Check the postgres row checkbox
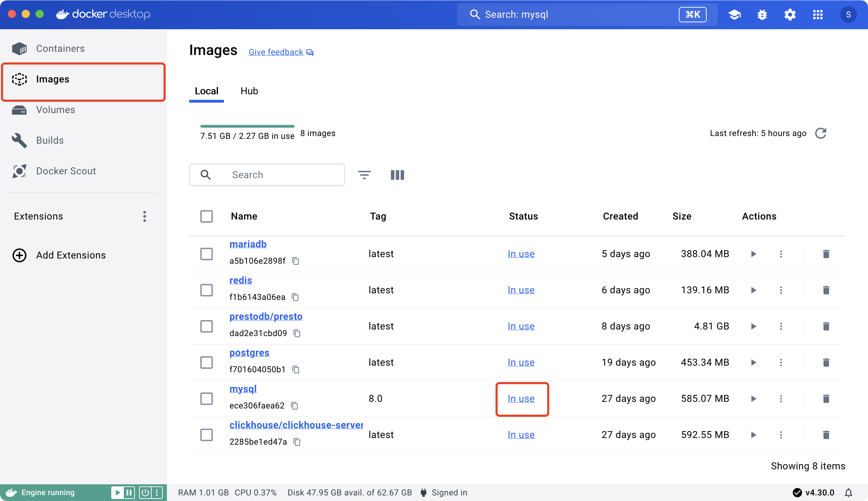The image size is (868, 501). click(207, 363)
